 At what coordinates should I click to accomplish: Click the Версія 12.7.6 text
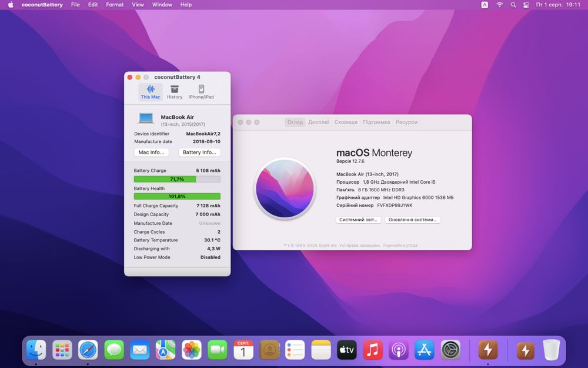point(350,161)
